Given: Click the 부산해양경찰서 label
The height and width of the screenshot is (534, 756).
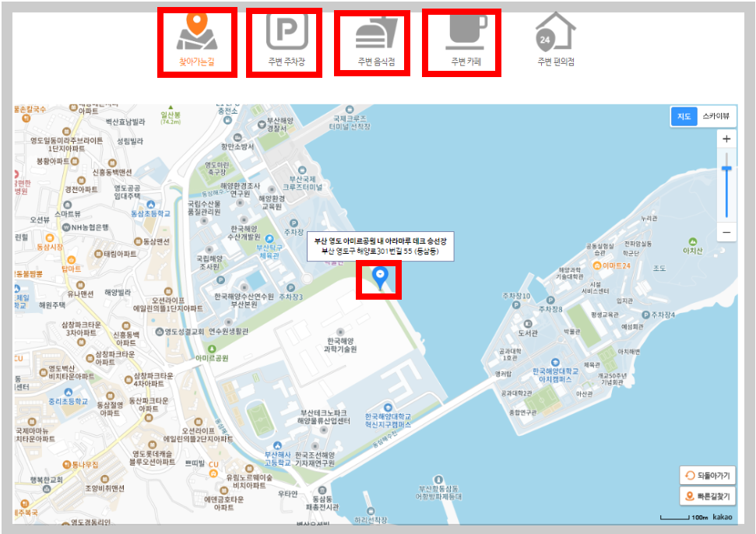Looking at the screenshot, I should [x=280, y=125].
